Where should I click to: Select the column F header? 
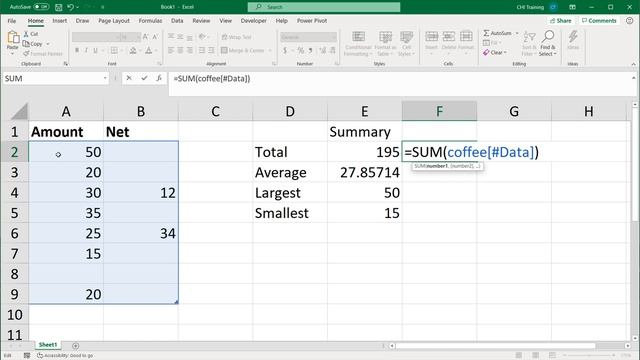pyautogui.click(x=439, y=111)
